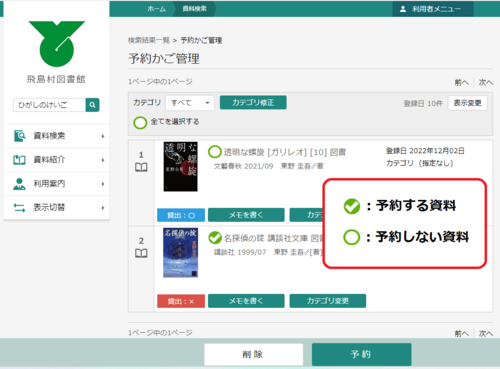Viewport: 500px width, 369px height.
Task: Expand the 資料検索 sidebar menu arrow
Action: tap(103, 136)
